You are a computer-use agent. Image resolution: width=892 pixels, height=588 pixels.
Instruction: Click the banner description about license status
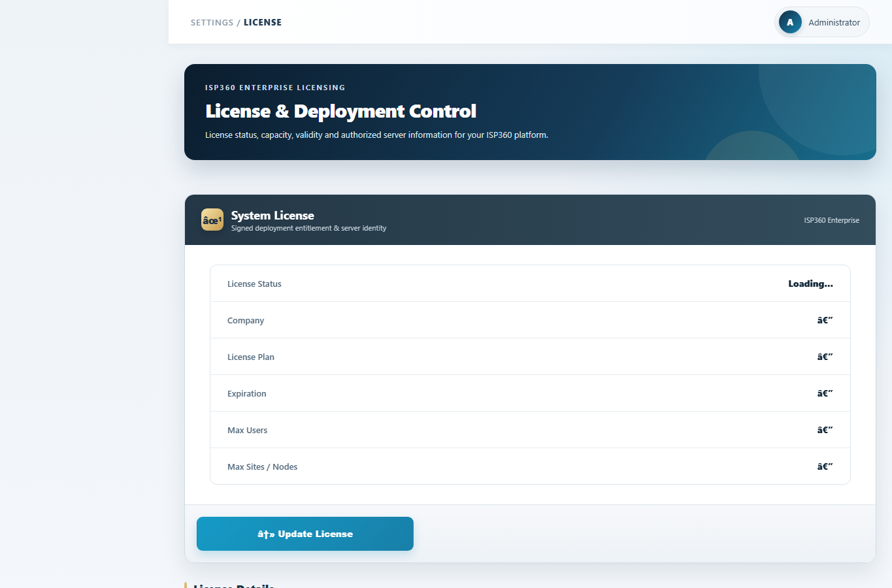tap(376, 135)
